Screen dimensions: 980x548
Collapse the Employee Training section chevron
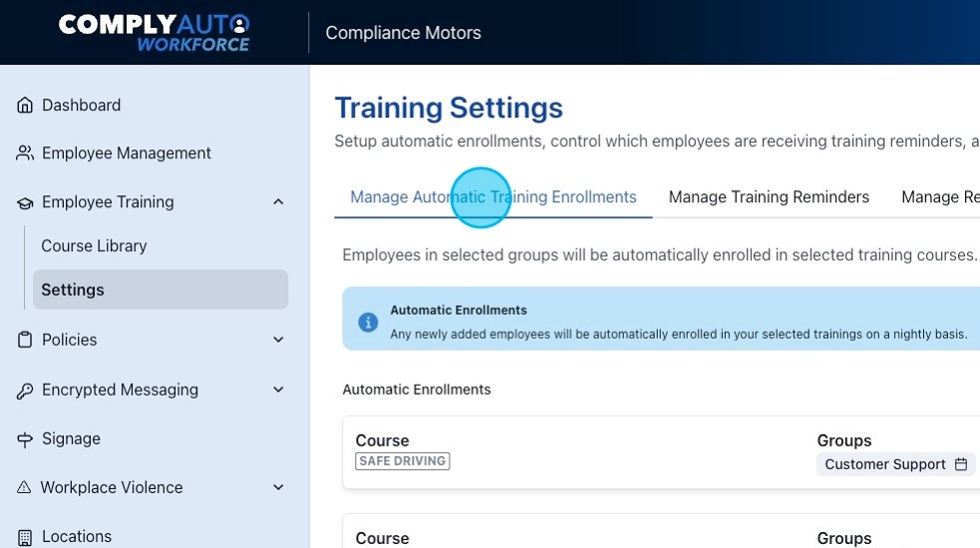278,202
